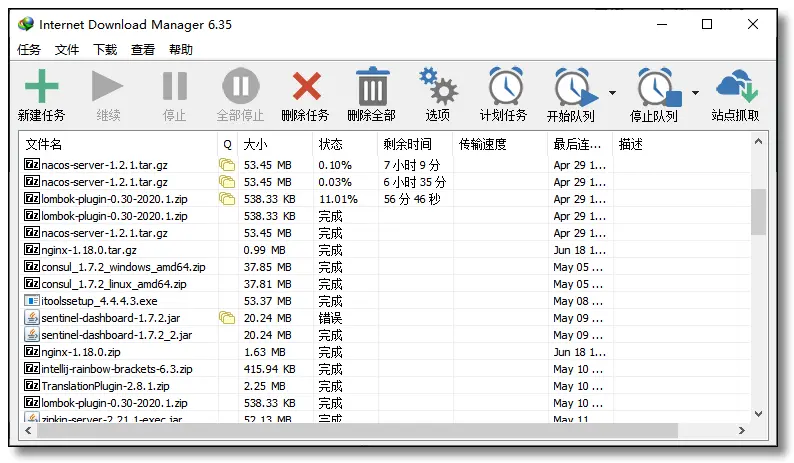Click the file icon of itoolssetup_4.4.4.3.exe
The height and width of the screenshot is (463, 794).
pyautogui.click(x=32, y=300)
